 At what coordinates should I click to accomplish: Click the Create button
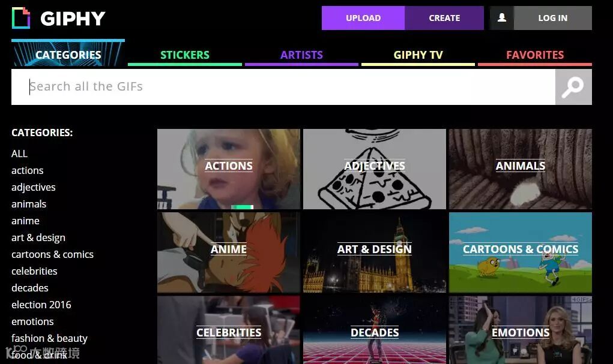click(x=444, y=18)
